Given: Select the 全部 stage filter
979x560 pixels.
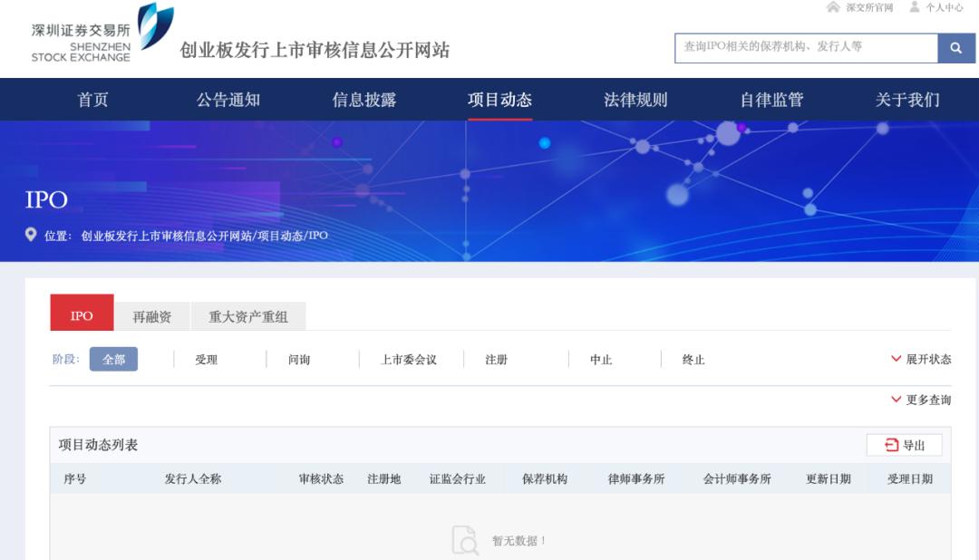Looking at the screenshot, I should click(114, 359).
